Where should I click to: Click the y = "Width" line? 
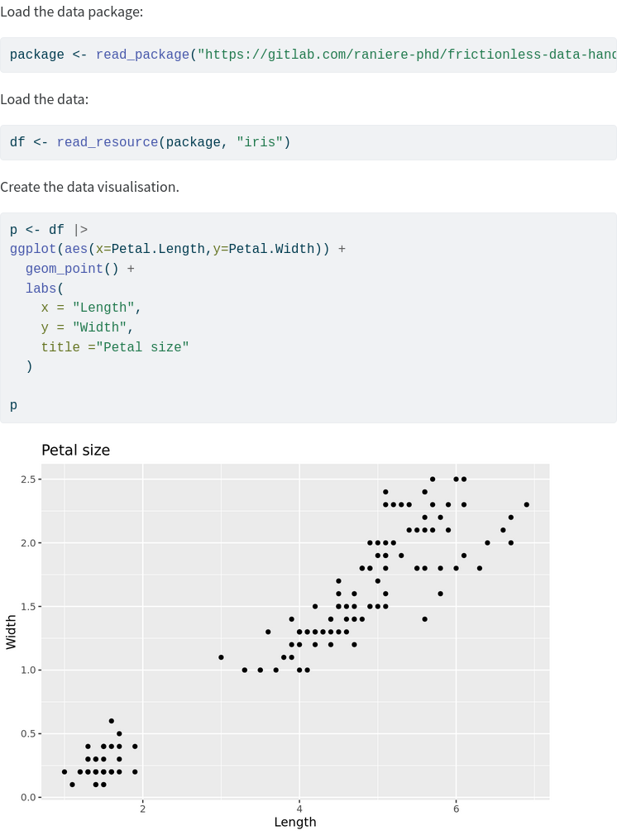pyautogui.click(x=88, y=327)
